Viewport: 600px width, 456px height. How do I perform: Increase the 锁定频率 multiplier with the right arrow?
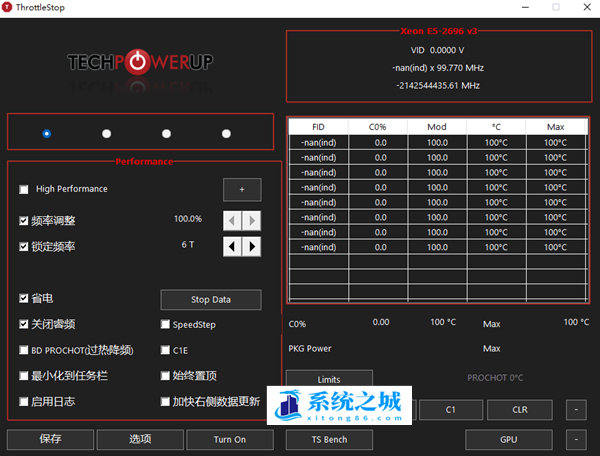click(x=252, y=246)
